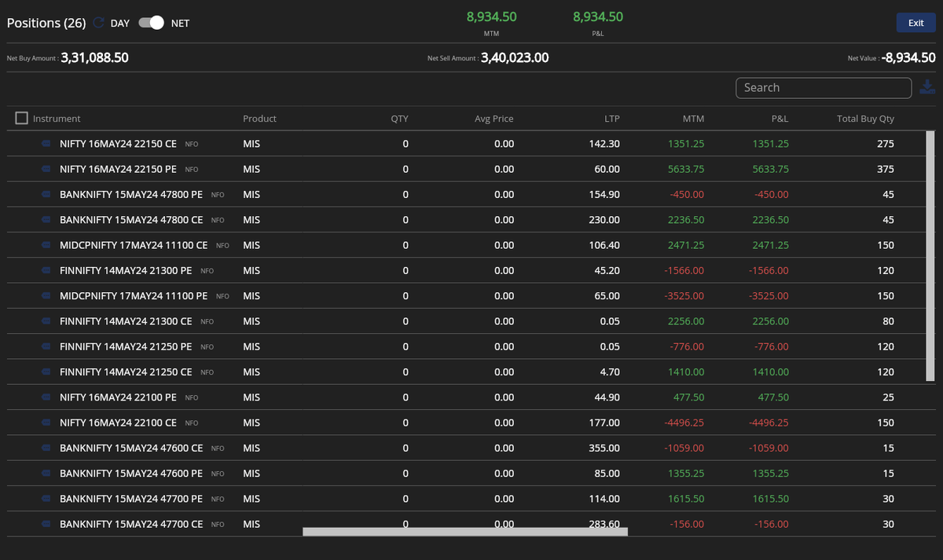This screenshot has height=560, width=943.
Task: Select the FINNIFTY 14MAY24 21250 CE instrument name
Action: point(126,372)
